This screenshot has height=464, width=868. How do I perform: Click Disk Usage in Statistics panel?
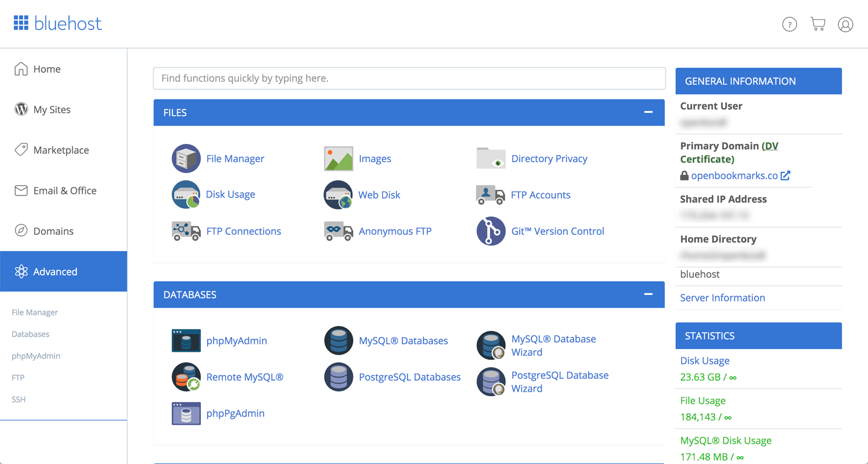tap(705, 360)
